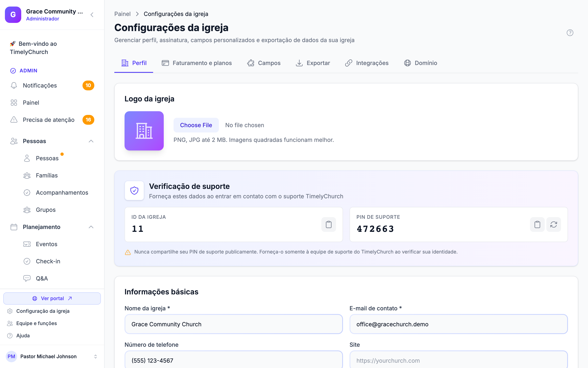Open Check-in in the sidebar
Viewport: 588px width, 368px height.
(x=58, y=261)
